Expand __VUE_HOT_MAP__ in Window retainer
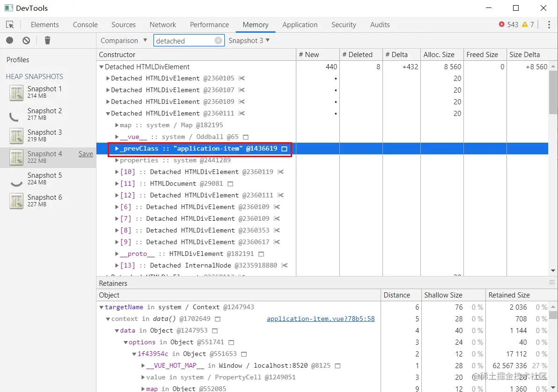The height and width of the screenshot is (392, 558). pyautogui.click(x=143, y=366)
